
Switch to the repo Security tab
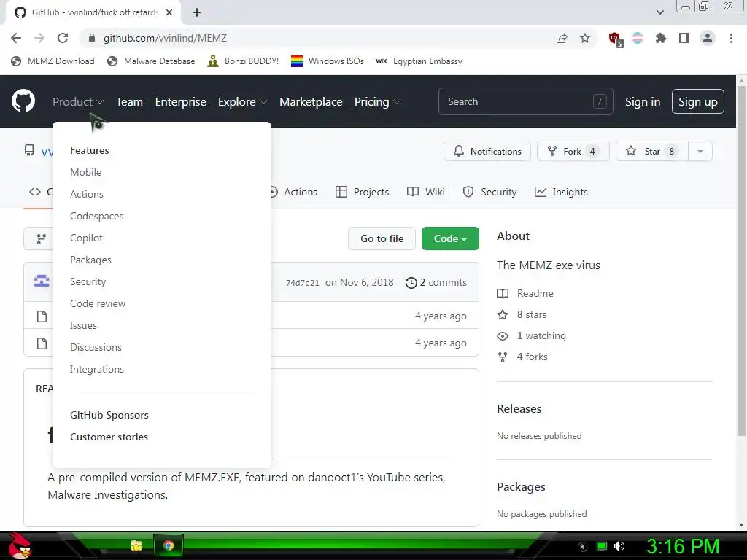coord(489,192)
